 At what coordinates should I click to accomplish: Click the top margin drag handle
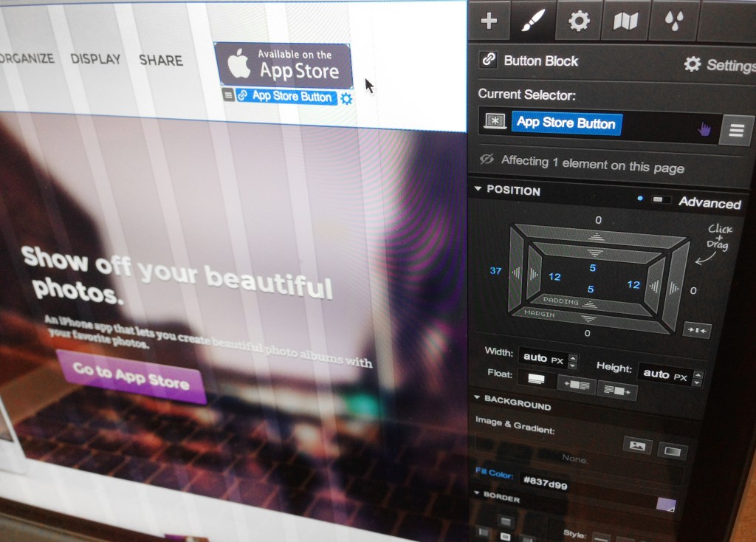pos(597,237)
